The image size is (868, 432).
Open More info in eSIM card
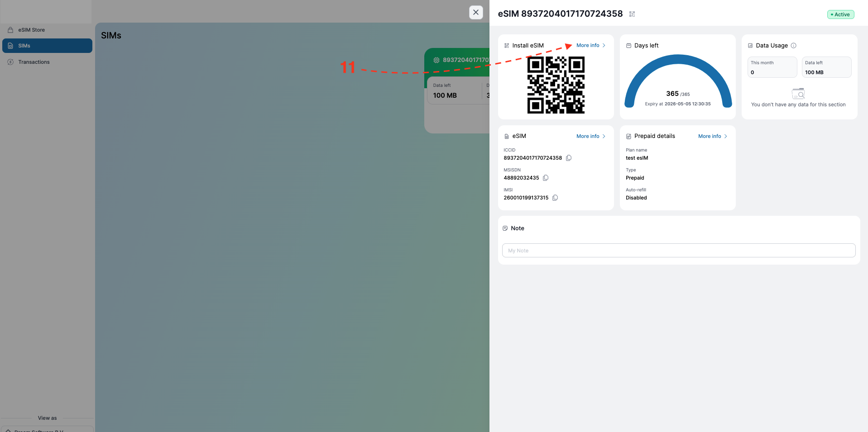(x=591, y=136)
